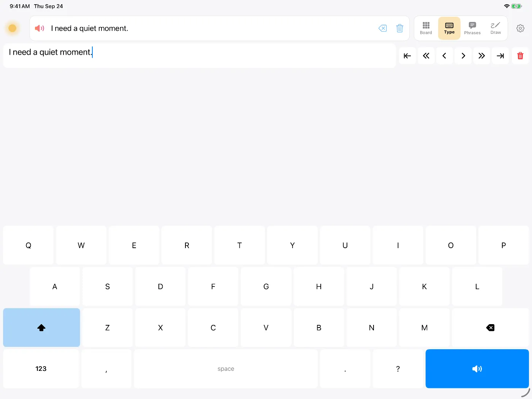This screenshot has height=399, width=532.
Task: Switch keyboard to 123 numbers layout
Action: tap(41, 369)
